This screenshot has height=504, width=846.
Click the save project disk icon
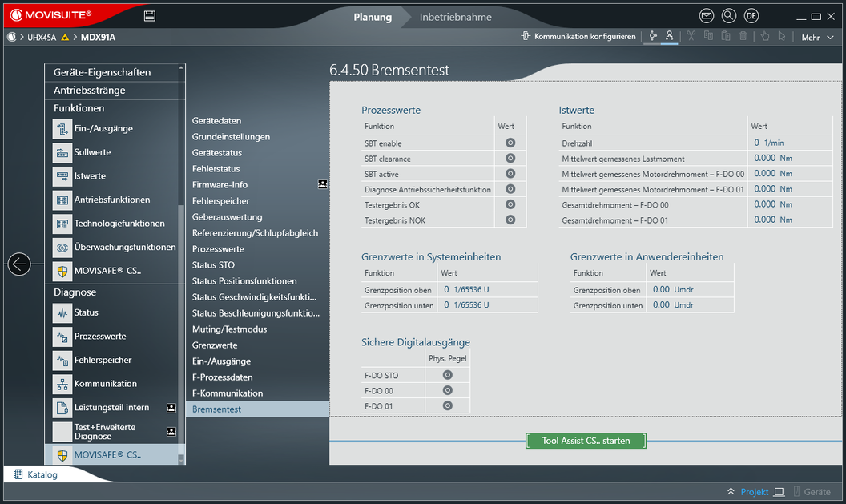(150, 16)
